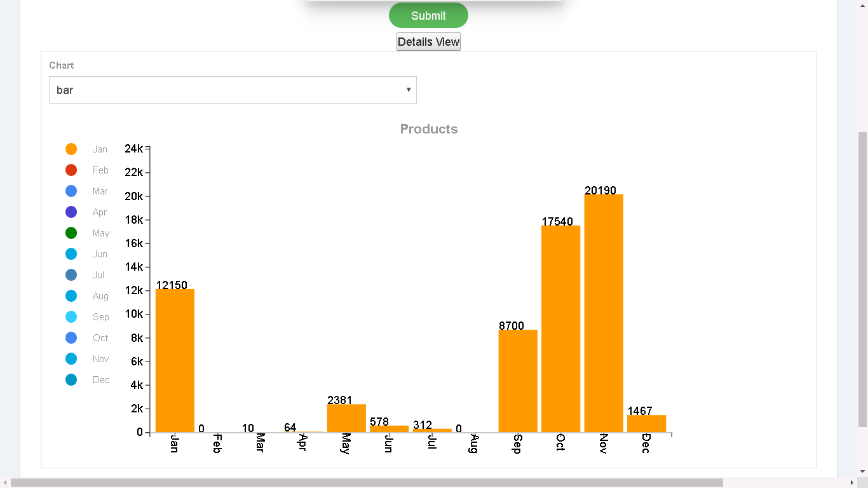Click the Products chart title
Image resolution: width=868 pixels, height=488 pixels.
pyautogui.click(x=428, y=129)
